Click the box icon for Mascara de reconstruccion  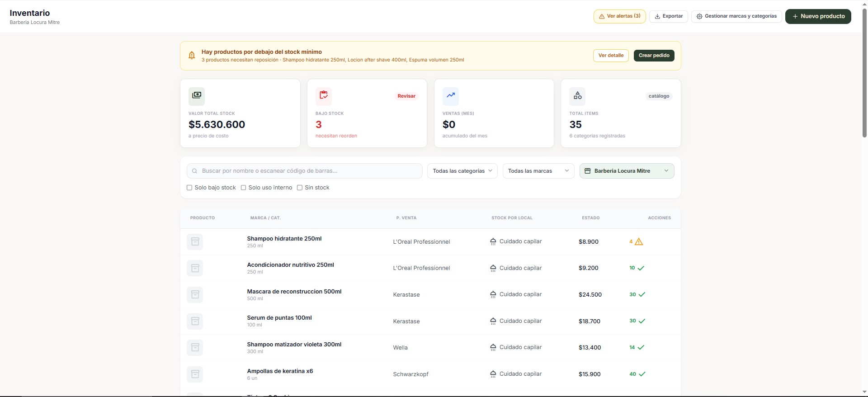[x=195, y=295]
